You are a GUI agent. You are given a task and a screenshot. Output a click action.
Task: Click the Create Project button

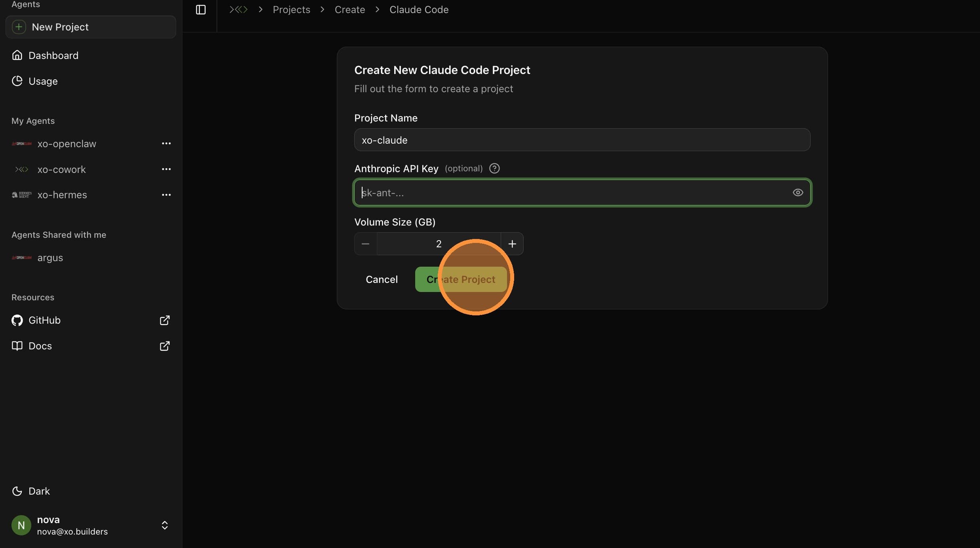[x=461, y=279]
